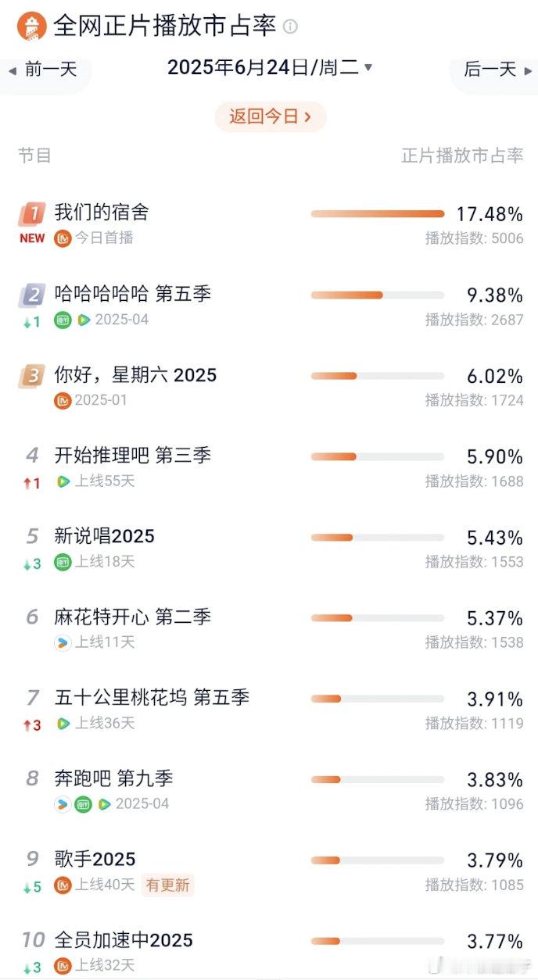Tap the info icon beside 全网正片播放市占率

pyautogui.click(x=290, y=27)
